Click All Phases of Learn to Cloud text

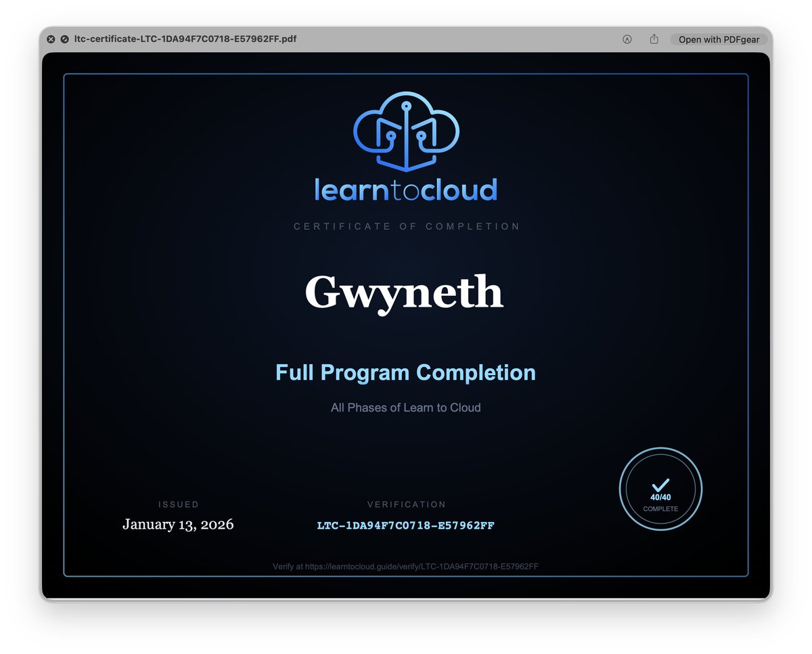click(x=405, y=408)
